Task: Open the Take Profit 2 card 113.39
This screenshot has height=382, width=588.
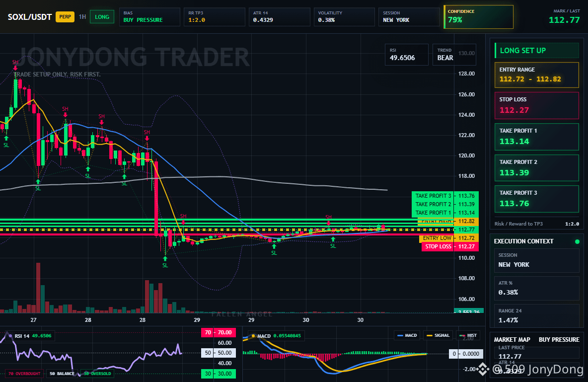Action: [537, 168]
